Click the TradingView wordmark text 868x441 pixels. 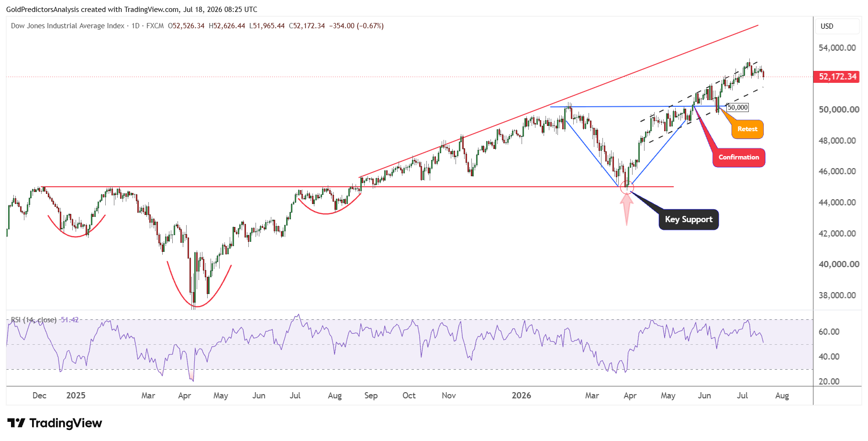click(66, 423)
